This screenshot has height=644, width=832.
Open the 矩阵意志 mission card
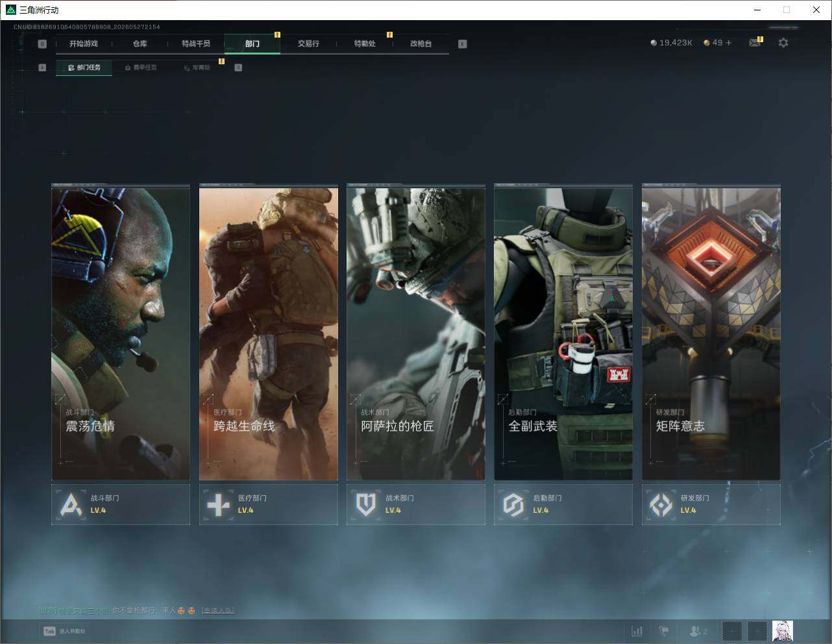point(711,333)
